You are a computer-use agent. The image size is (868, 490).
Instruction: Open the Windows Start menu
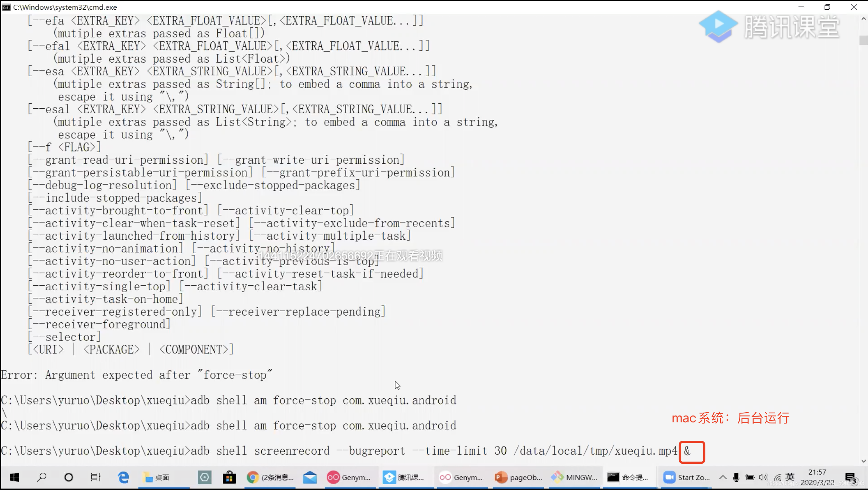coord(14,477)
